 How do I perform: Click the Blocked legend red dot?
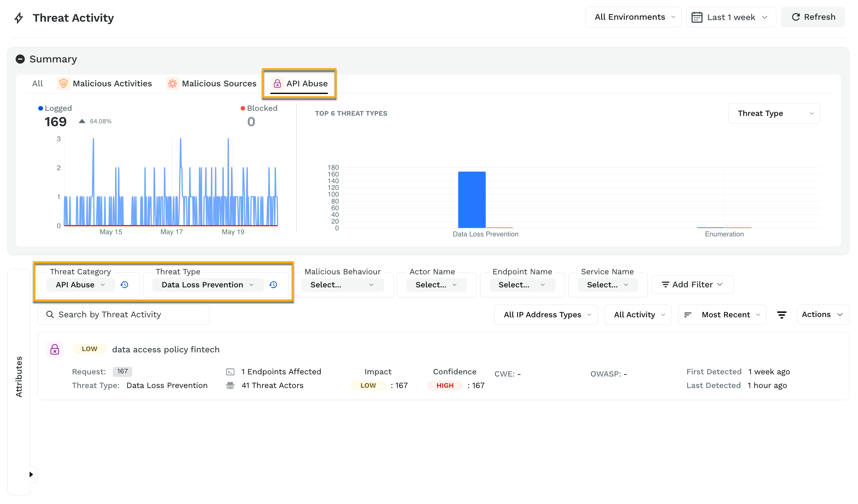point(243,108)
